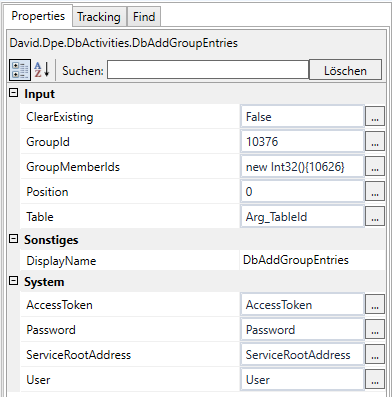Screen dimensions: 392x397
Task: Click the Löschen button
Action: pyautogui.click(x=345, y=70)
